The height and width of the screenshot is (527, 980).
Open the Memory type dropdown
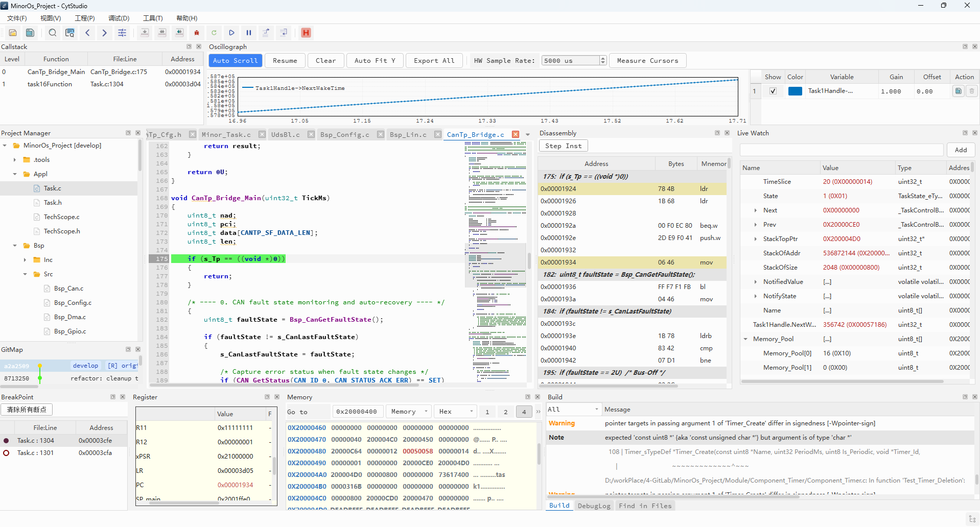409,412
